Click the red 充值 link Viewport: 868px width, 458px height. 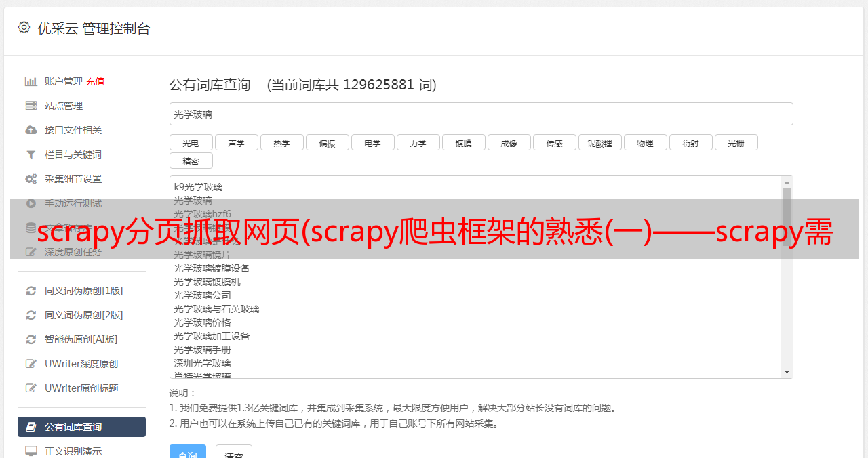click(95, 81)
